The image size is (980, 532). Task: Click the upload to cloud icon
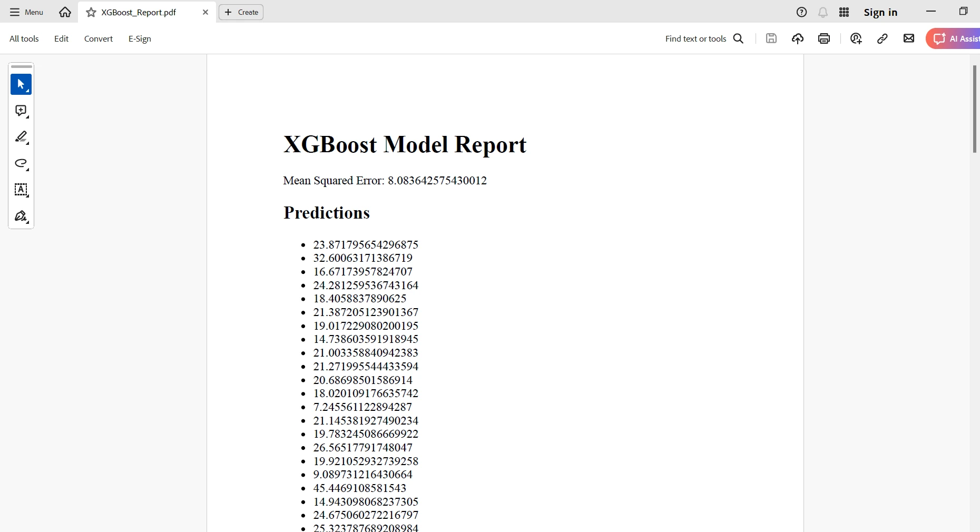[x=798, y=38]
